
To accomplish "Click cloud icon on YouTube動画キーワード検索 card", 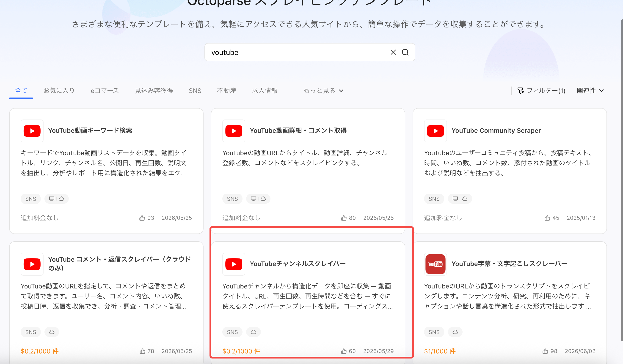I will pyautogui.click(x=62, y=199).
